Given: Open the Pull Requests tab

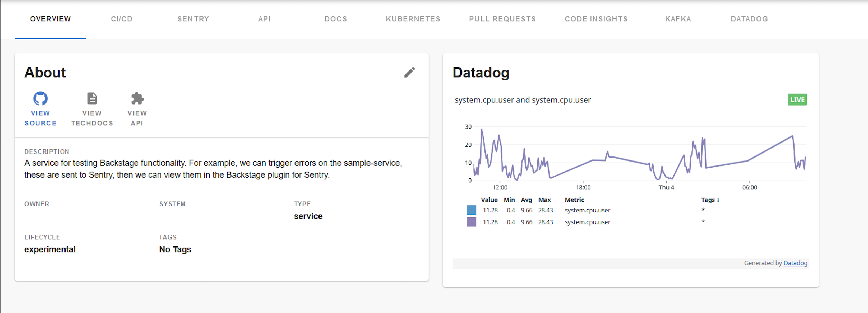Looking at the screenshot, I should [x=502, y=19].
